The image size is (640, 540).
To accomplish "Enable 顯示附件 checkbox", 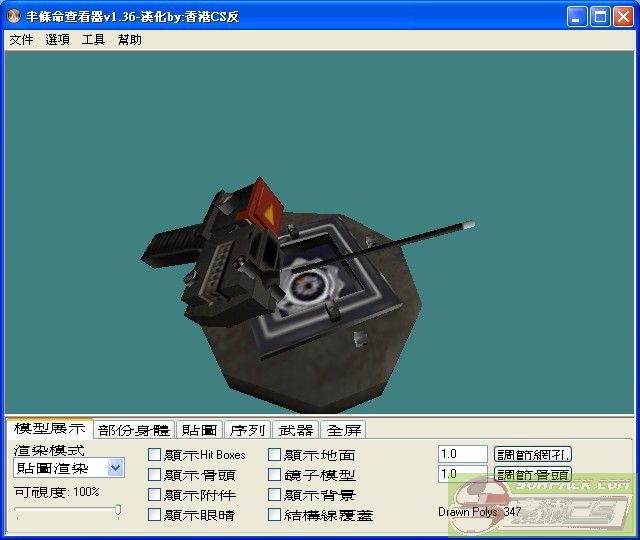I will 154,495.
